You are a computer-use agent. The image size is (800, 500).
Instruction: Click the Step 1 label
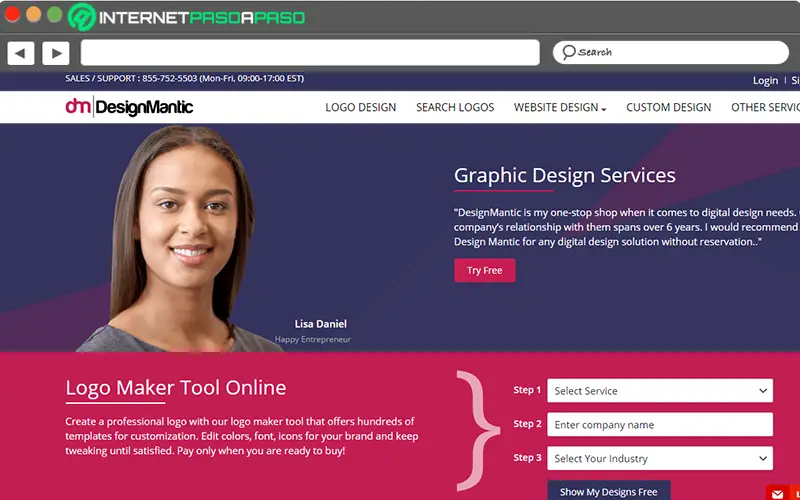tap(527, 390)
